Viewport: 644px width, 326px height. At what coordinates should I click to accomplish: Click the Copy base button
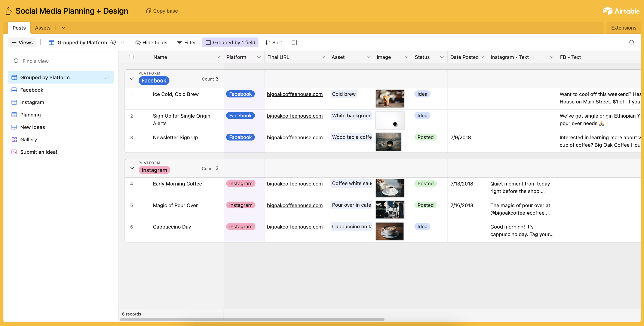[162, 11]
